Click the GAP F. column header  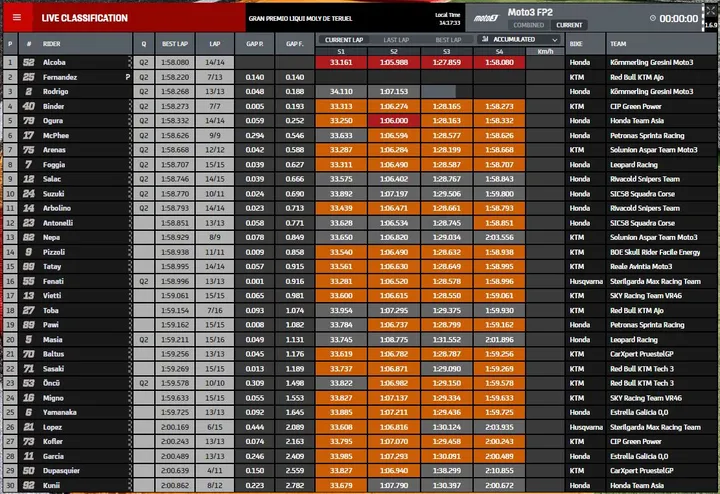294,44
